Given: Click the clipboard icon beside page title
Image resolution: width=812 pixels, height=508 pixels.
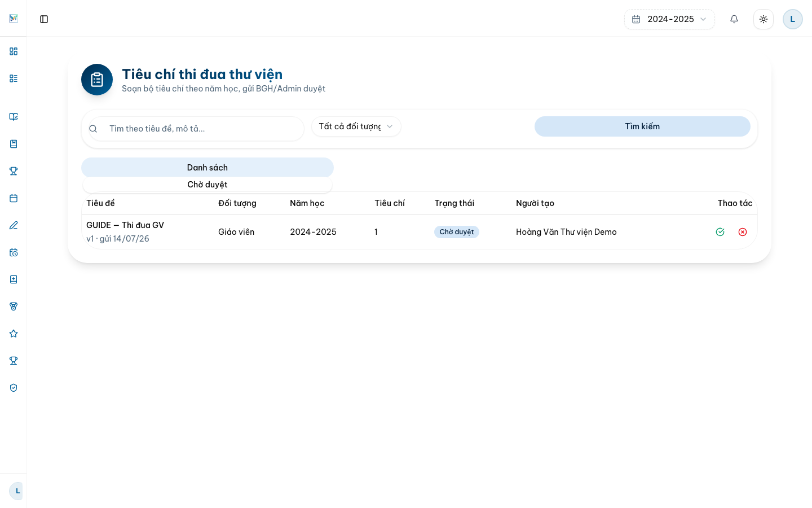Looking at the screenshot, I should [97, 80].
